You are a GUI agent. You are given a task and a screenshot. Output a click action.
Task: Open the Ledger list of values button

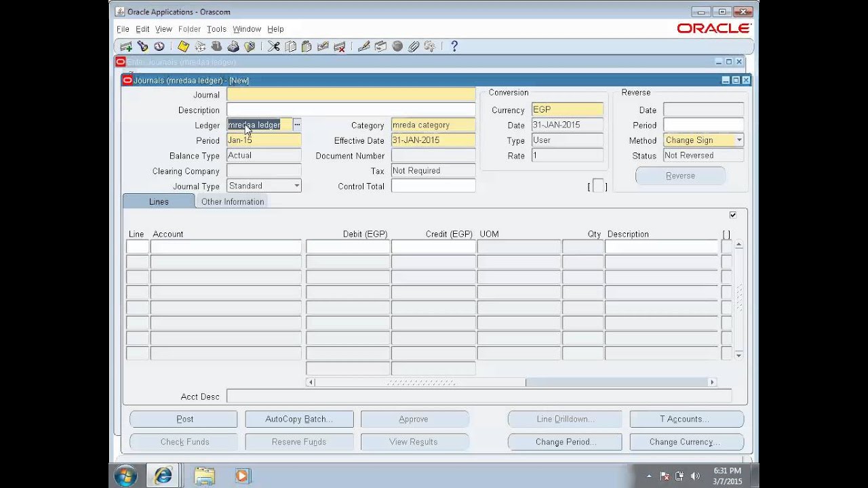coord(297,125)
